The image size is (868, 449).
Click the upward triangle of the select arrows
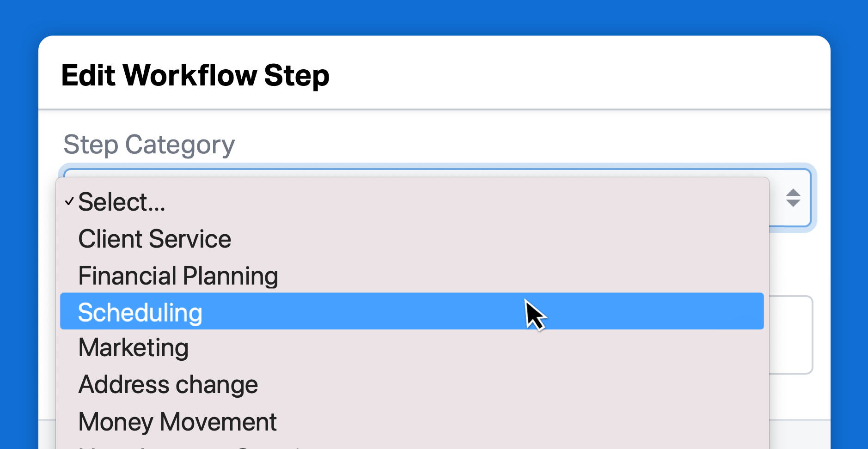tap(793, 192)
